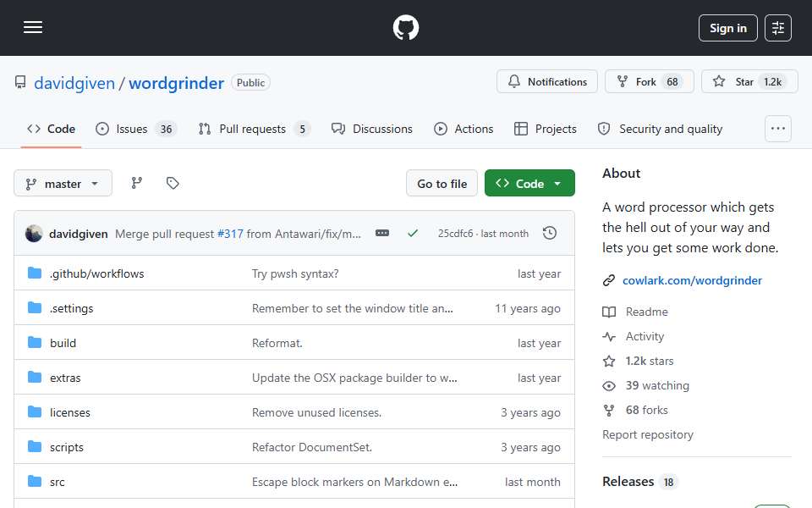Open the 'Update the OSX package builder' commit
The height and width of the screenshot is (508, 812).
354,378
